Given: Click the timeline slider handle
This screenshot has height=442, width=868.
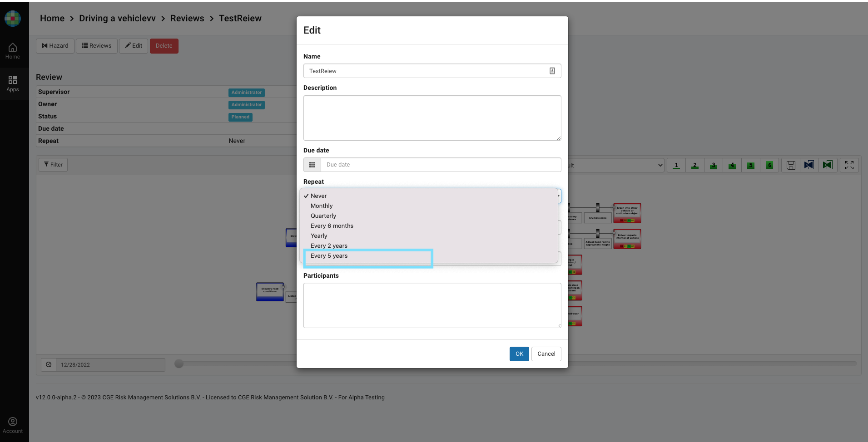Looking at the screenshot, I should [x=179, y=363].
